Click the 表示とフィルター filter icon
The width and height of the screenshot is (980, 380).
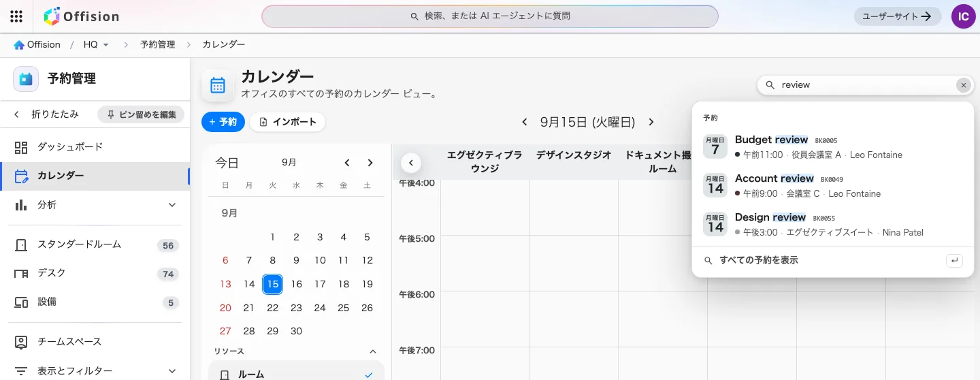pos(21,371)
